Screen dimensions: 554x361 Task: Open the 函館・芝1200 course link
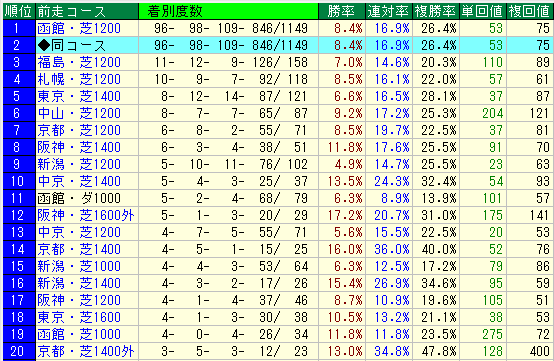point(79,28)
